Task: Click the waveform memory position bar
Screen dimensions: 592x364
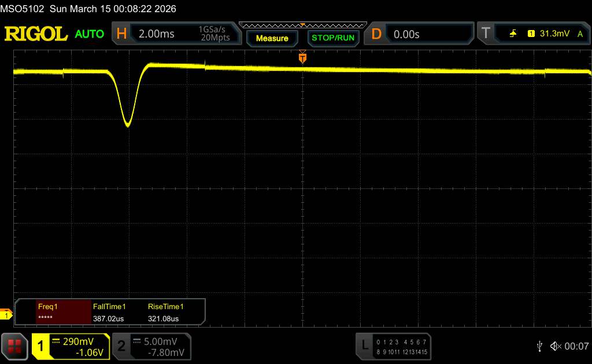Action: [x=302, y=25]
